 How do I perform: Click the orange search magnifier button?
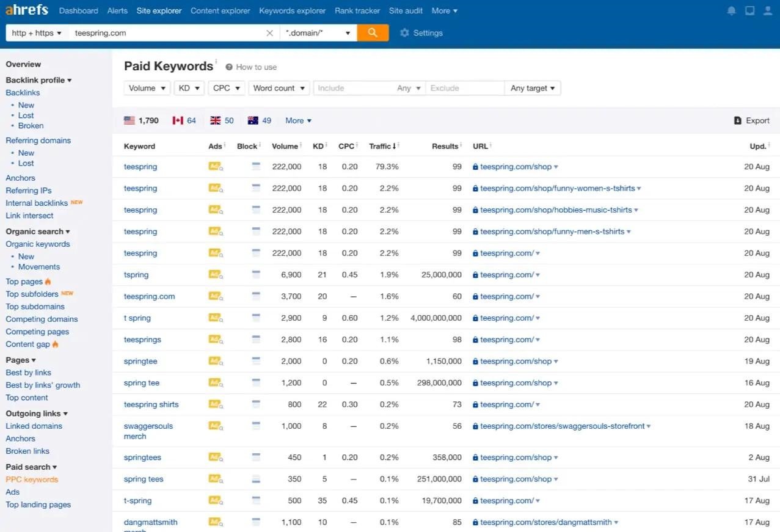pos(373,33)
